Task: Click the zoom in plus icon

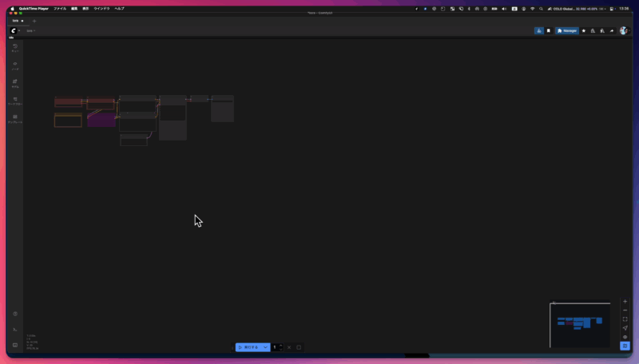Action: click(x=625, y=302)
